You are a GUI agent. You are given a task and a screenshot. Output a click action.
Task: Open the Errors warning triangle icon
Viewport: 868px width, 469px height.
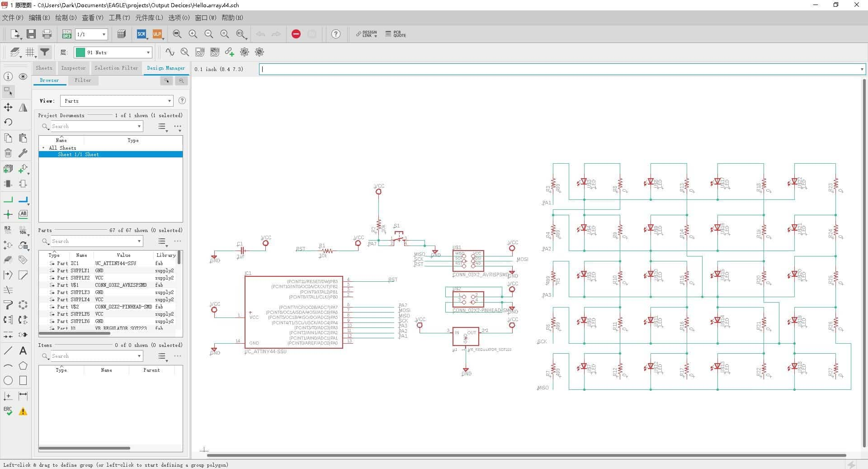23,412
